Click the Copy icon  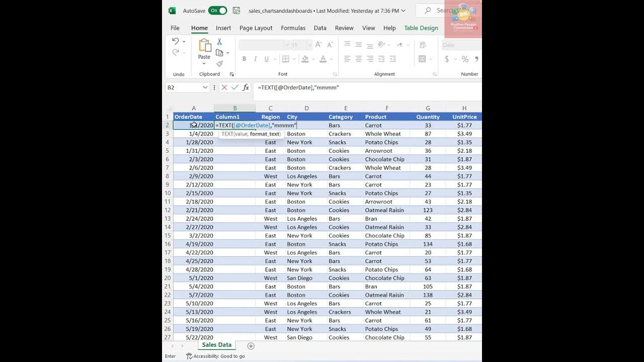tap(219, 53)
